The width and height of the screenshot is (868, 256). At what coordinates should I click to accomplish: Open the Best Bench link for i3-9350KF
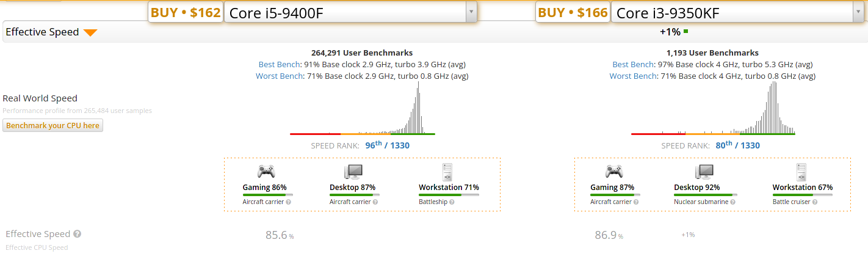click(632, 64)
